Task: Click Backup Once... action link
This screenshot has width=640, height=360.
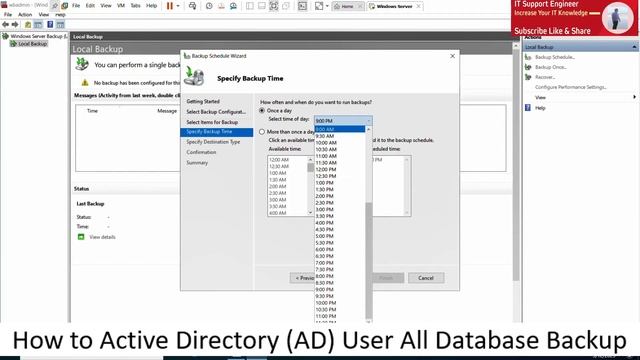Action: (551, 67)
